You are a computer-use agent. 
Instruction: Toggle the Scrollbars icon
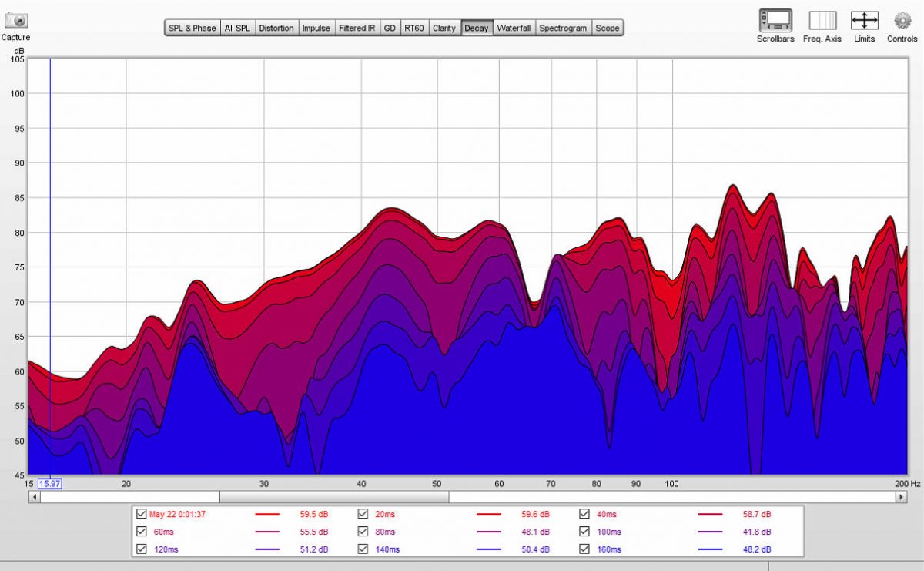775,20
